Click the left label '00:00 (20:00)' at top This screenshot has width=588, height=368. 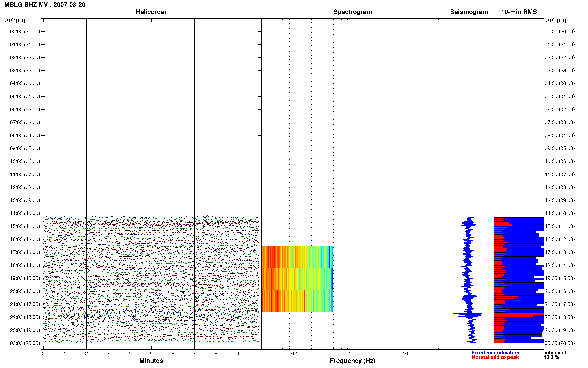(25, 31)
